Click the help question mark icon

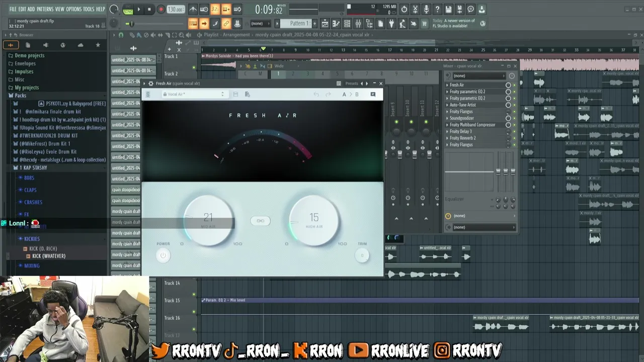437,9
